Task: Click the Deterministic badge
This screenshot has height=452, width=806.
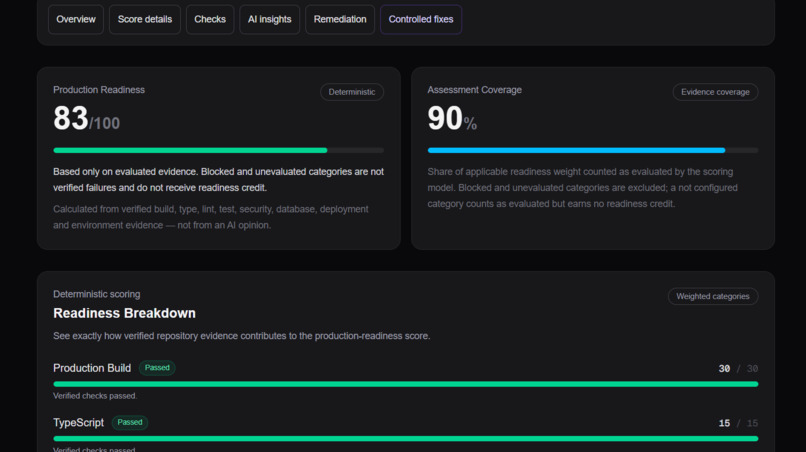Action: click(x=352, y=92)
